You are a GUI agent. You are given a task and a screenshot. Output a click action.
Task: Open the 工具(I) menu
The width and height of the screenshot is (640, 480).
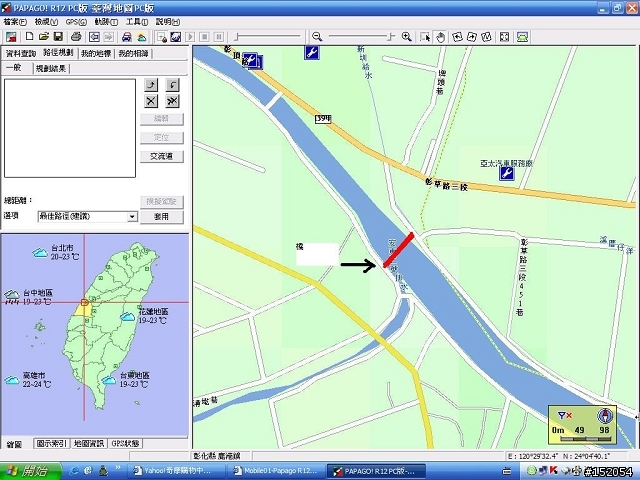pyautogui.click(x=137, y=22)
